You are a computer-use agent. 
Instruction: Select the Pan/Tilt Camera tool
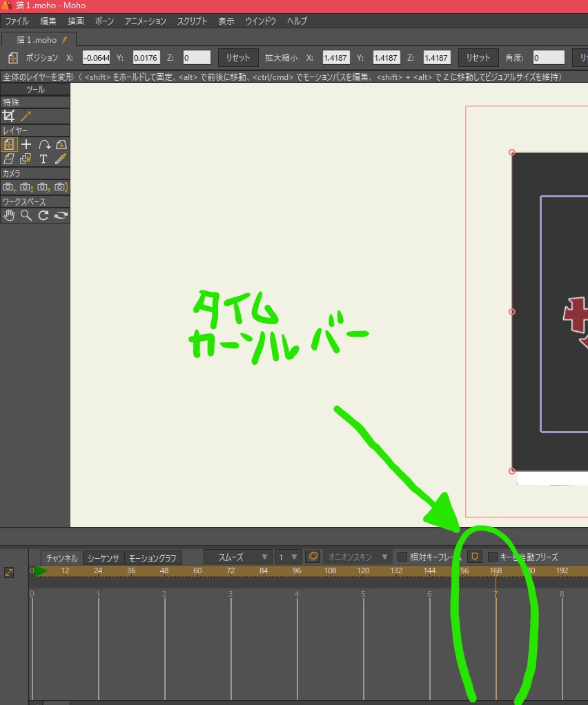[61, 187]
